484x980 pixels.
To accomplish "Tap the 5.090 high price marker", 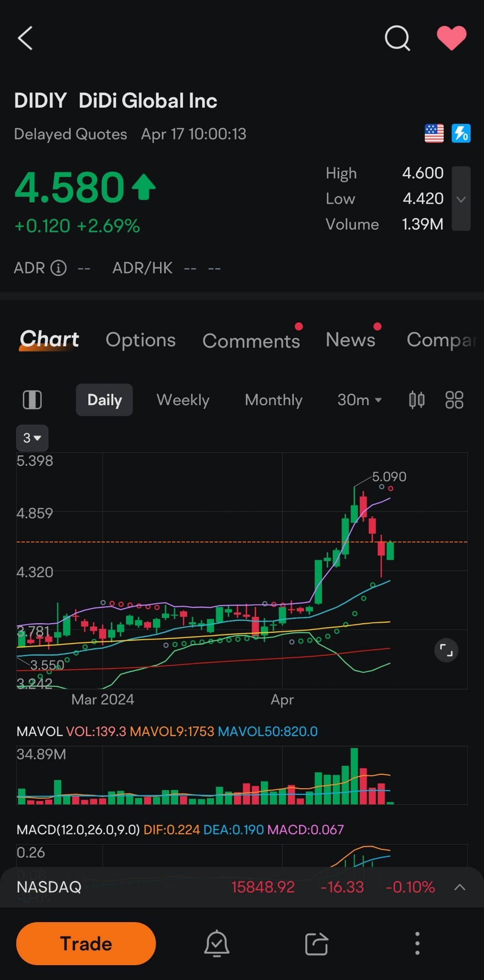I will click(x=389, y=477).
